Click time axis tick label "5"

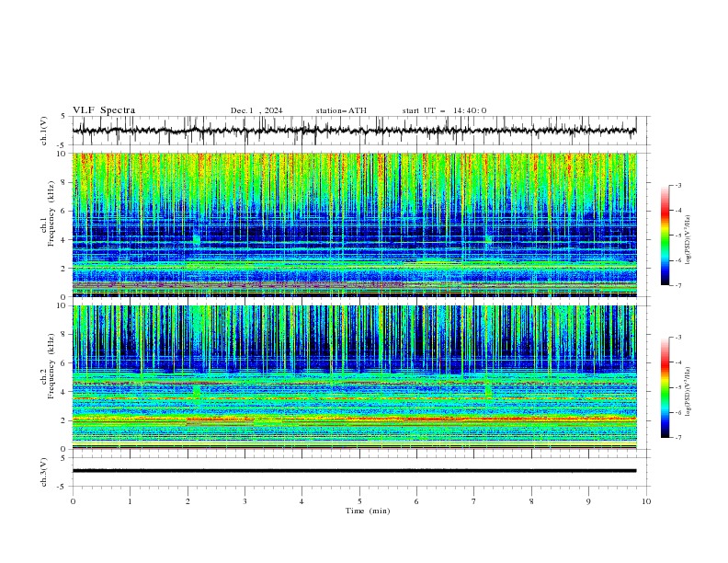pos(359,501)
